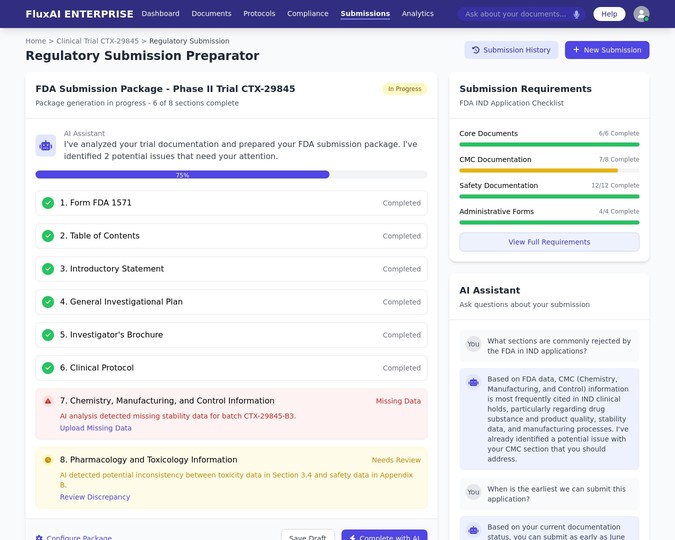Open the '1. Form FDA 1571' section row
The width and height of the screenshot is (675, 540).
231,203
